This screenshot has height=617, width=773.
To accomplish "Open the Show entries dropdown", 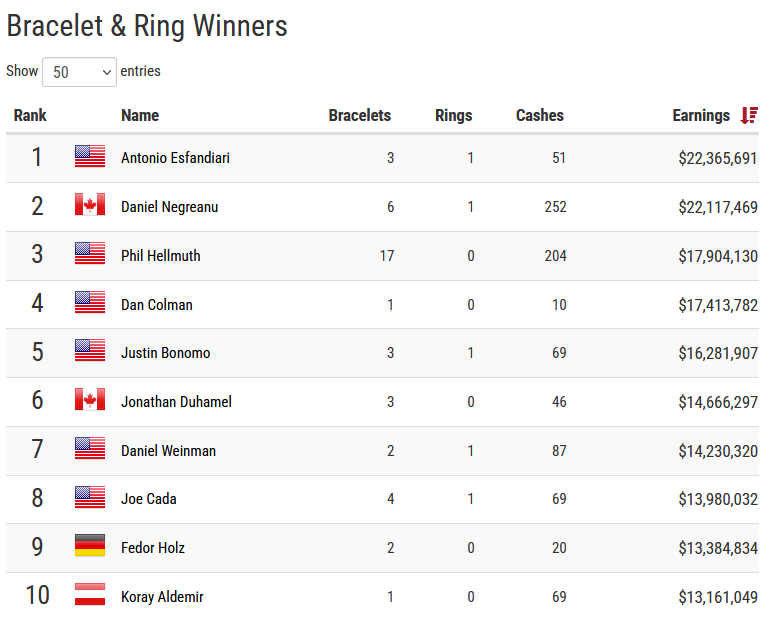I will (x=79, y=72).
